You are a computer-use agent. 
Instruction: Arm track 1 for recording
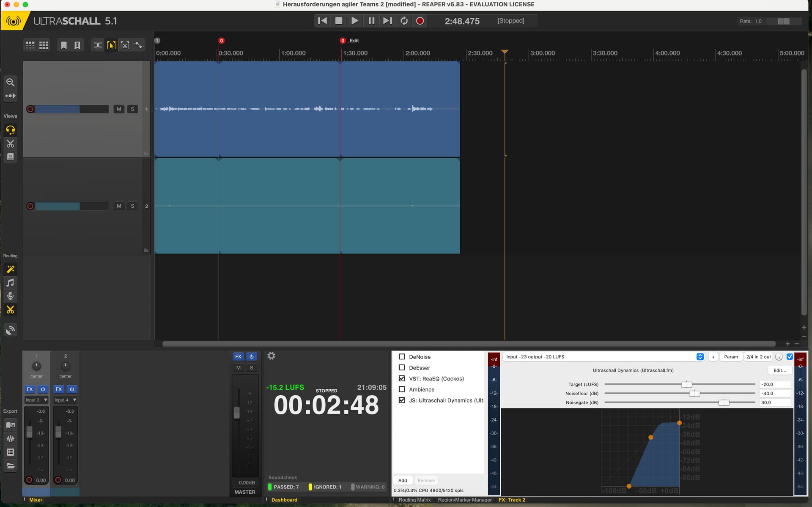[30, 109]
